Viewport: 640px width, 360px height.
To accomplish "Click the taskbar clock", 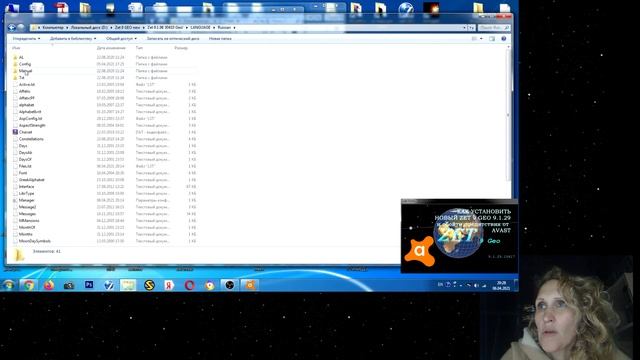I will (x=501, y=285).
